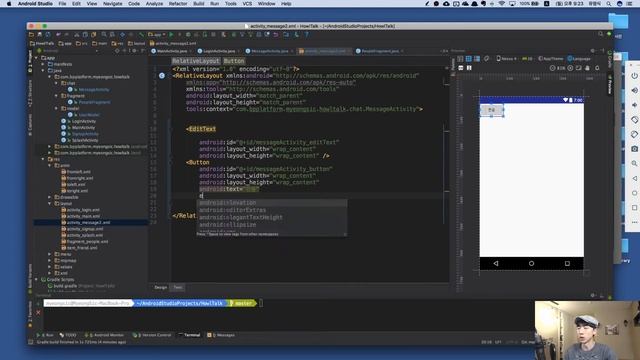Image resolution: width=640 pixels, height=360 pixels.
Task: Click Button breadcrumb above the code
Action: pyautogui.click(x=234, y=61)
